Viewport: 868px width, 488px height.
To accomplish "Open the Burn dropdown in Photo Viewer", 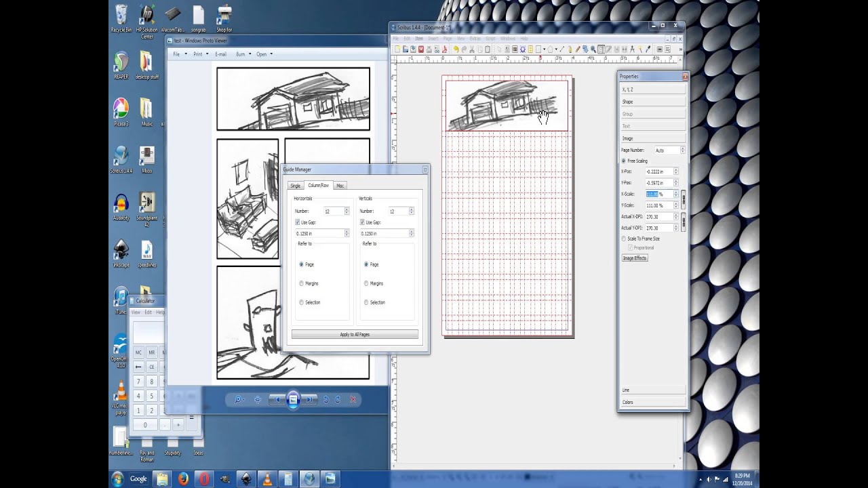I will 243,54.
